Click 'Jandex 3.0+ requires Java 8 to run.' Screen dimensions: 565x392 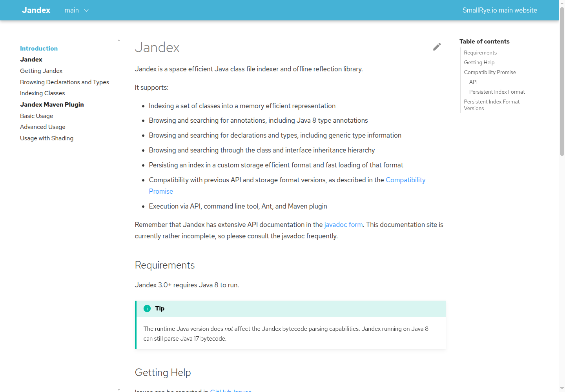187,285
